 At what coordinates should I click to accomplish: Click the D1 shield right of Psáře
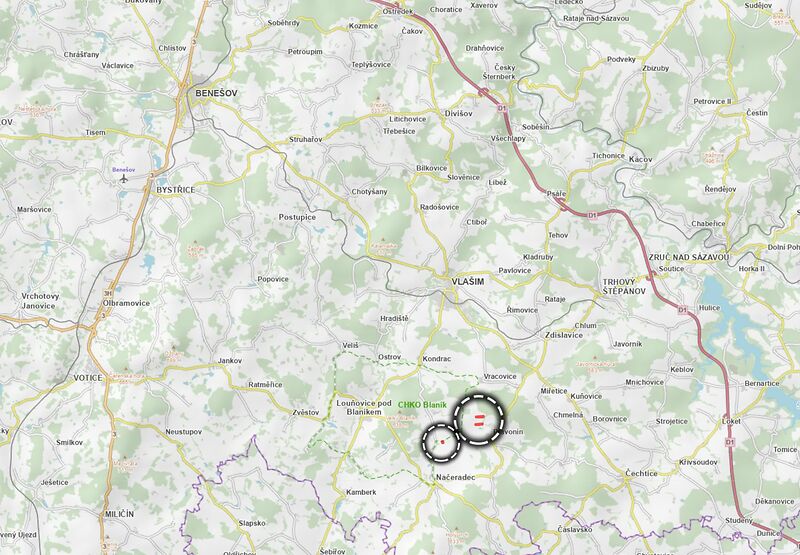[x=592, y=216]
